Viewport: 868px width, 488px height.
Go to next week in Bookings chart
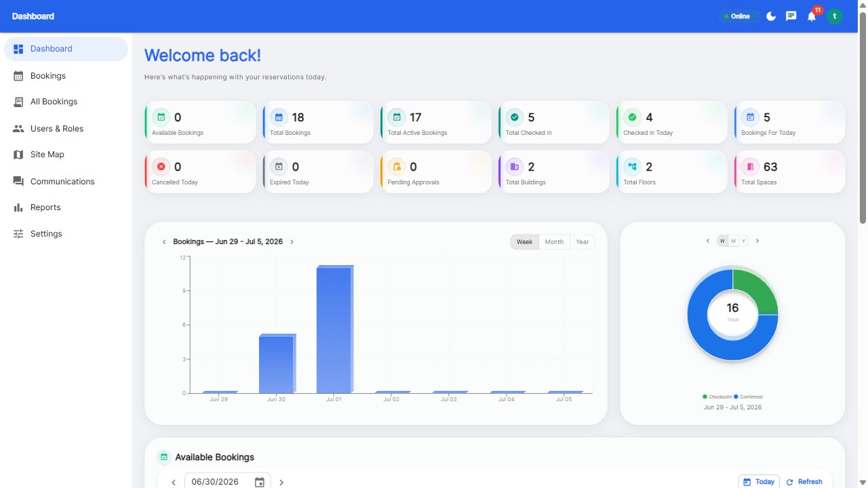point(292,242)
